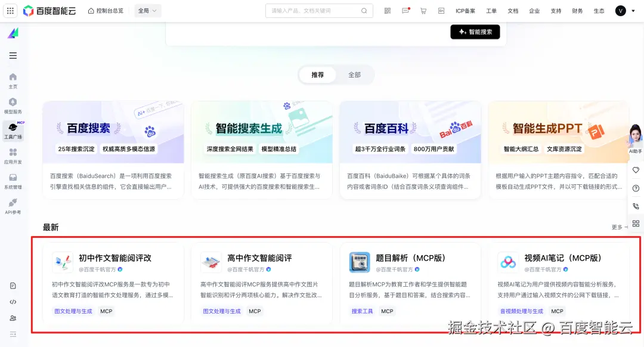Open 文档 menu item
This screenshot has width=644, height=347.
(513, 11)
